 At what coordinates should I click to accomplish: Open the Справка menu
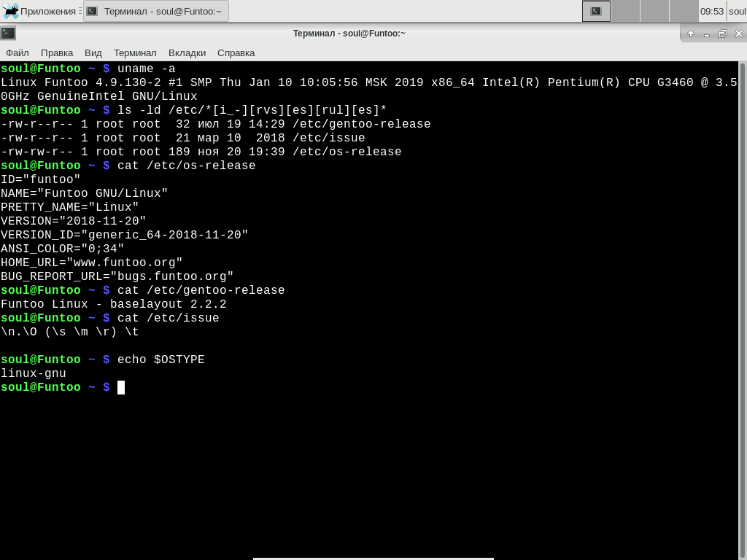(236, 52)
